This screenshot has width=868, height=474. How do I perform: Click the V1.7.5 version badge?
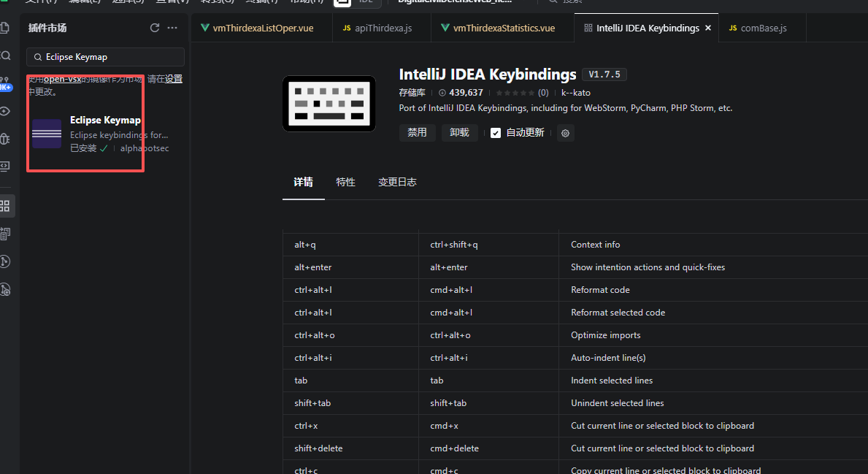[x=604, y=74]
